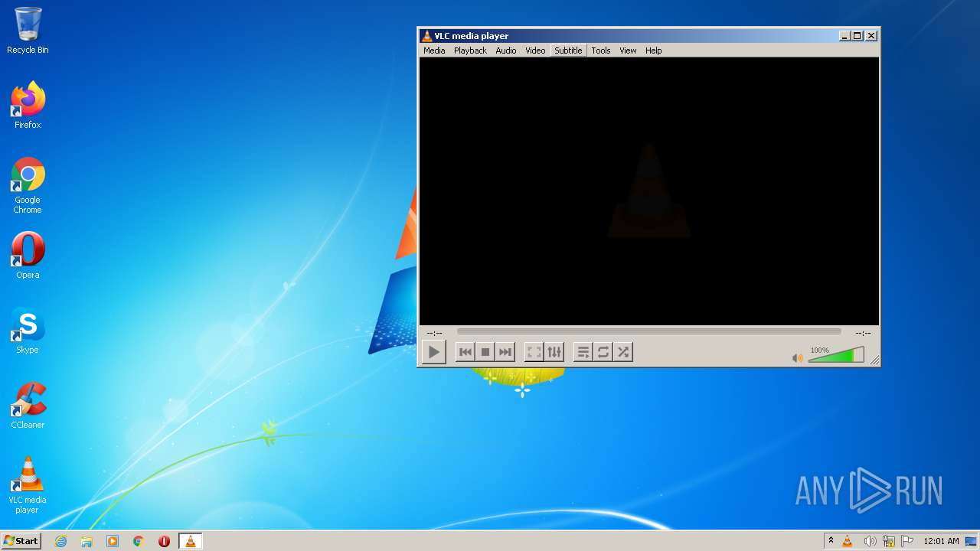Viewport: 980px width, 551px height.
Task: Mute audio via speaker icon
Action: 798,357
